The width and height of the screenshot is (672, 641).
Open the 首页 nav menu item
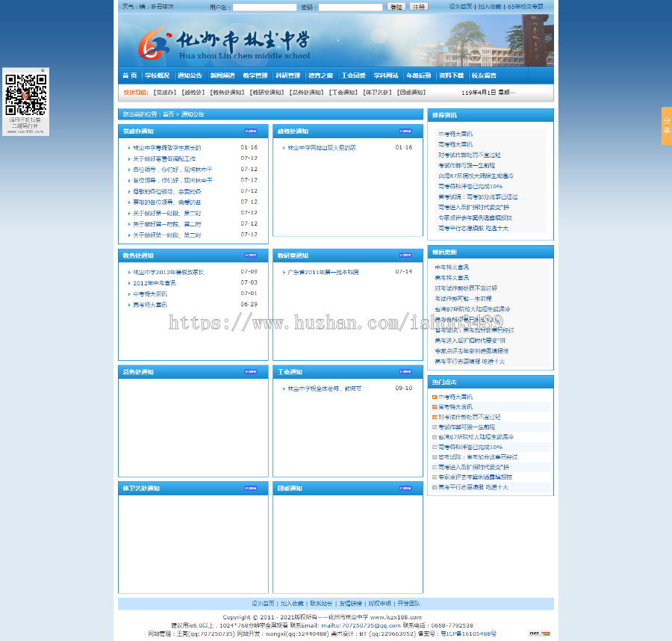click(x=129, y=75)
